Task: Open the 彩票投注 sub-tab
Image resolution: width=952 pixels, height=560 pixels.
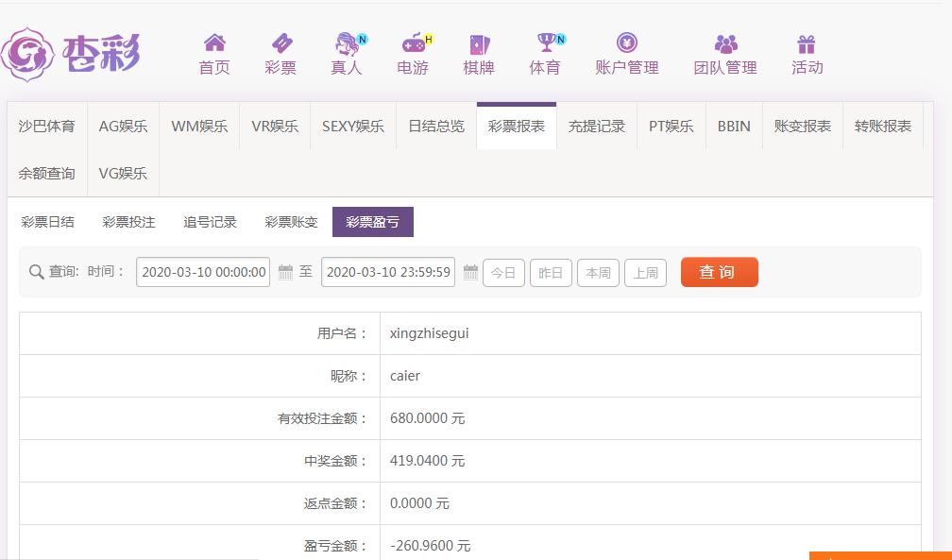Action: tap(128, 222)
